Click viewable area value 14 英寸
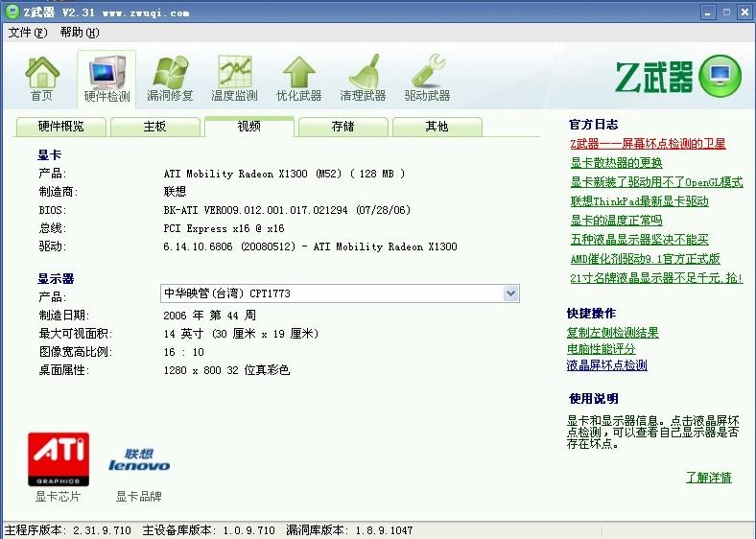Image resolution: width=756 pixels, height=539 pixels. click(x=241, y=334)
